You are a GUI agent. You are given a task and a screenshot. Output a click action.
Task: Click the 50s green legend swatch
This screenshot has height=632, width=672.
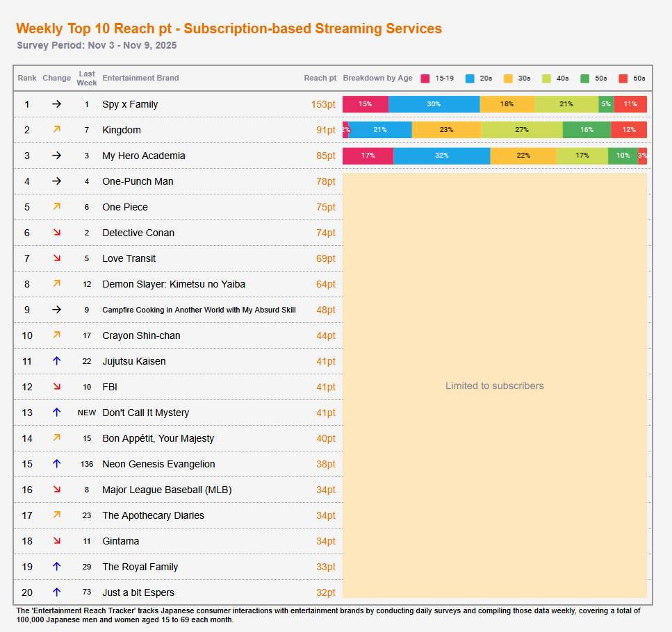pyautogui.click(x=584, y=78)
